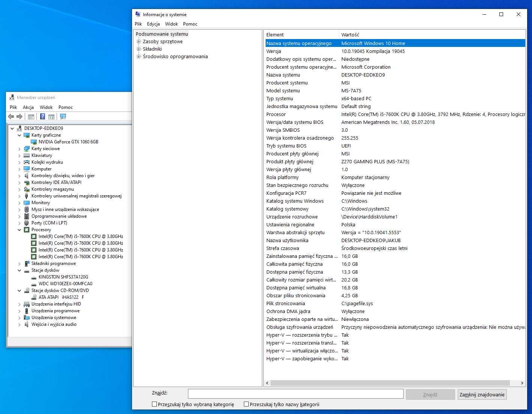
Task: Select Zainstalowana pamięć fizyczna row
Action: (395, 256)
